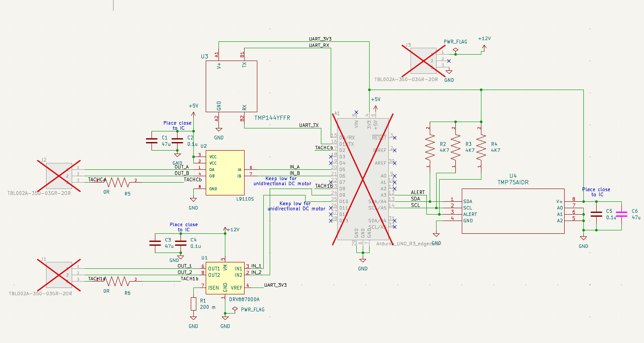The height and width of the screenshot is (343, 644).
Task: Select the IN_A net label
Action: tap(294, 167)
